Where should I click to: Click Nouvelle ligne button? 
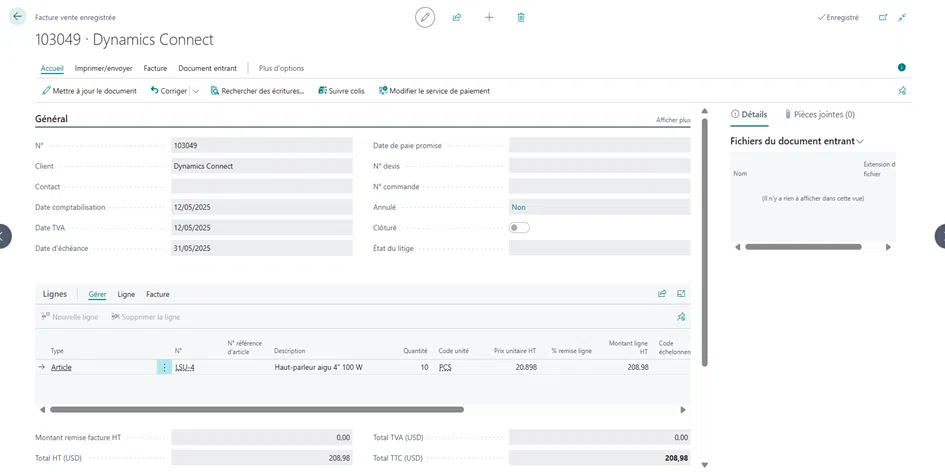point(69,316)
